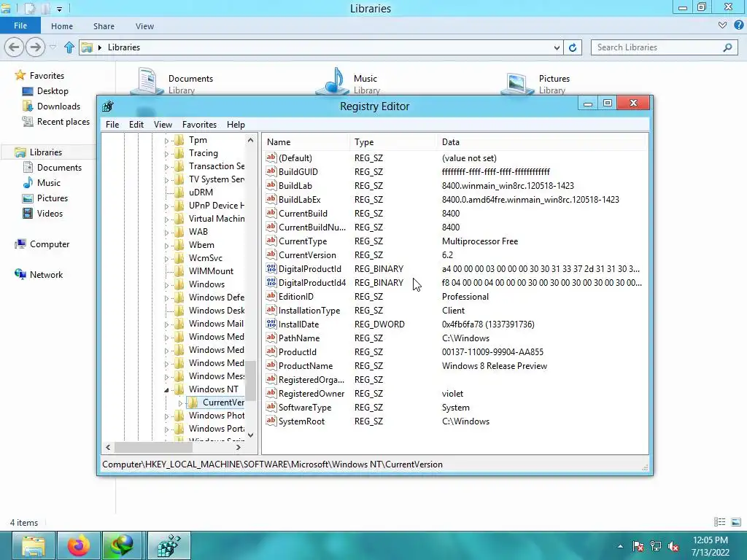Click the tree pane horizontal scrollbar thumb
This screenshot has height=560, width=747.
coord(153,448)
